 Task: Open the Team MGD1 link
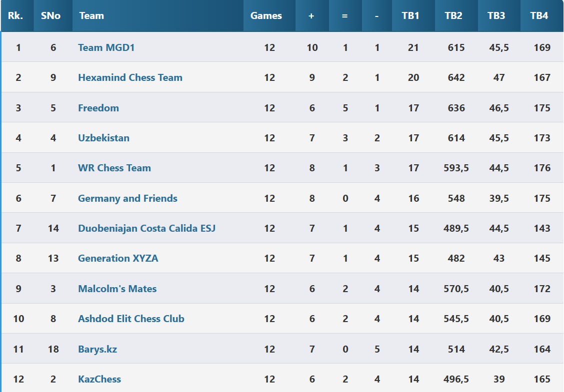pyautogui.click(x=106, y=47)
